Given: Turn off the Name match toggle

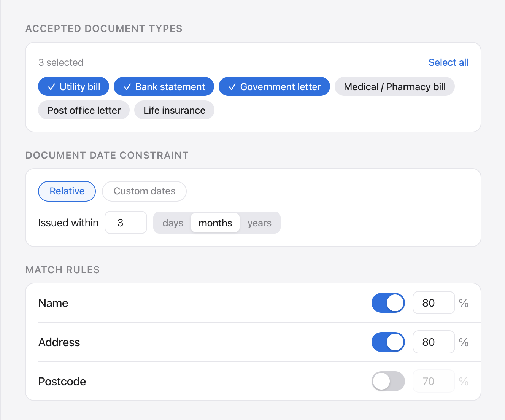Looking at the screenshot, I should tap(388, 303).
